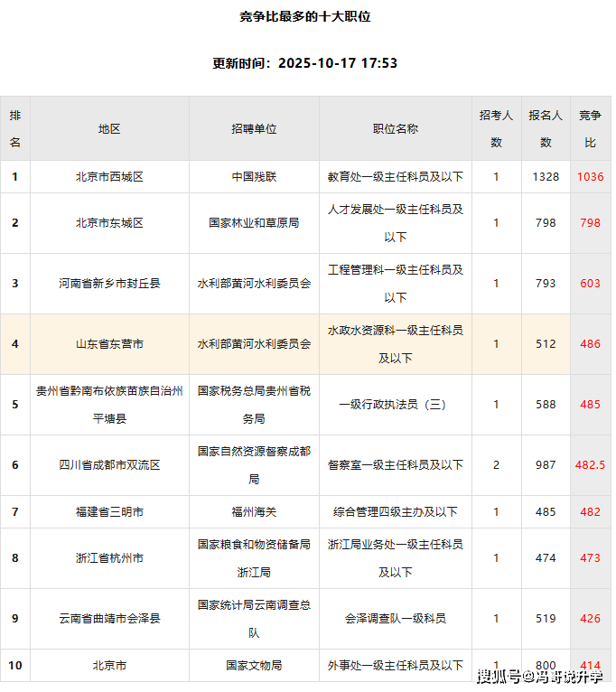
Task: Select 会泽调查队一级科员 cell
Action: pyautogui.click(x=396, y=618)
